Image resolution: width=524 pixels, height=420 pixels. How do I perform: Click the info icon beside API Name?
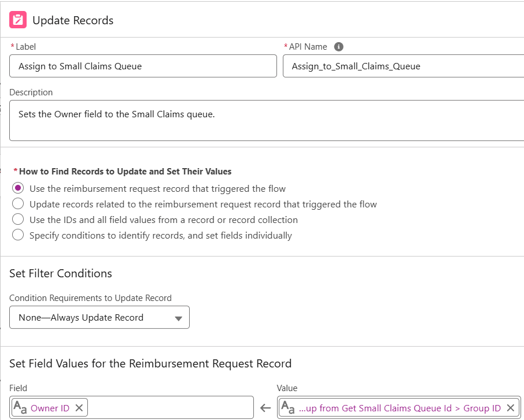339,47
